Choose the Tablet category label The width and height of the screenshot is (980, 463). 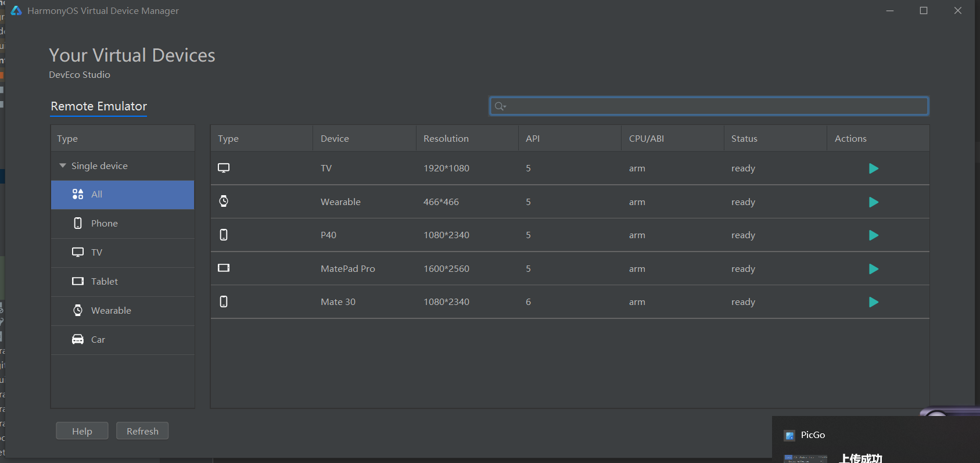click(105, 282)
